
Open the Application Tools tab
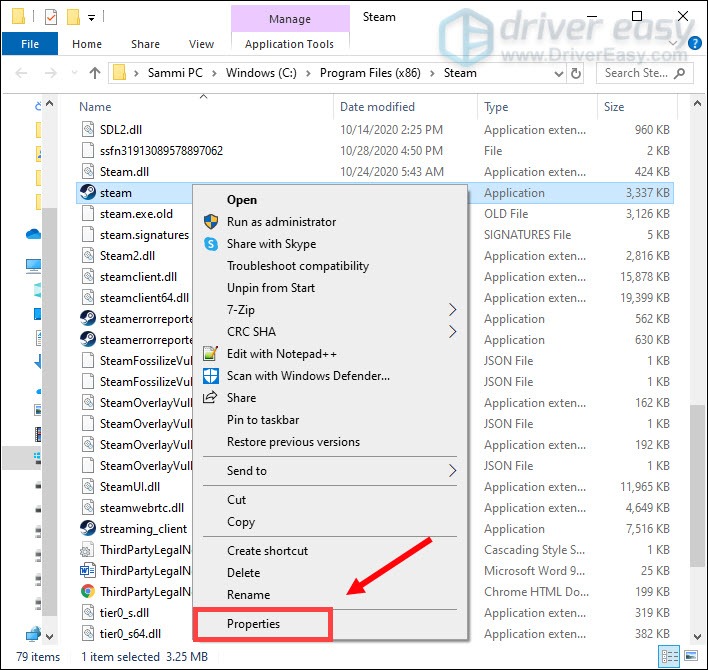[289, 44]
